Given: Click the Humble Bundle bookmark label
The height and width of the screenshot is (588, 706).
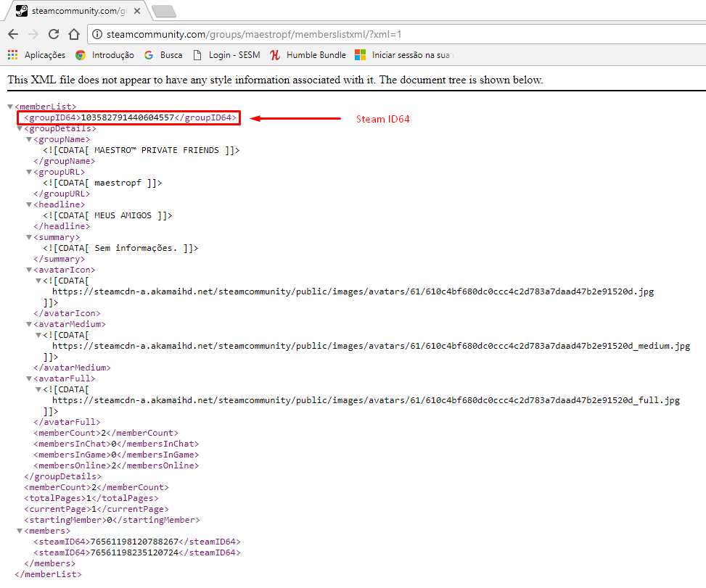Looking at the screenshot, I should [x=316, y=55].
